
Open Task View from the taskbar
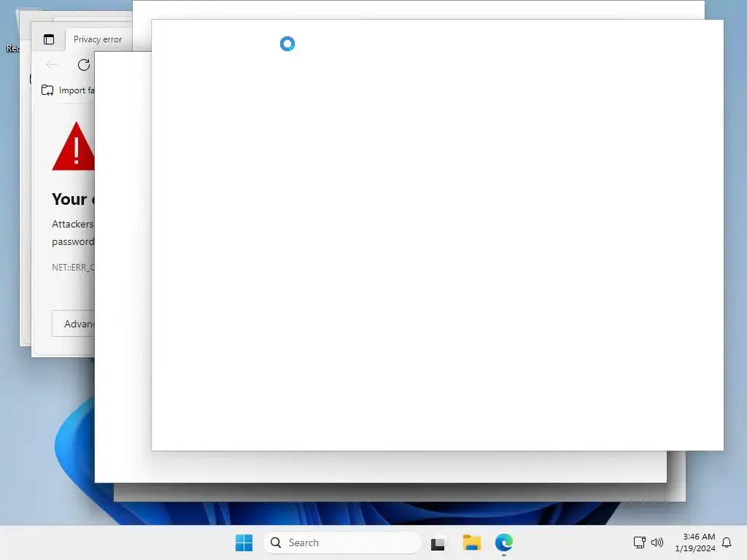pyautogui.click(x=438, y=542)
